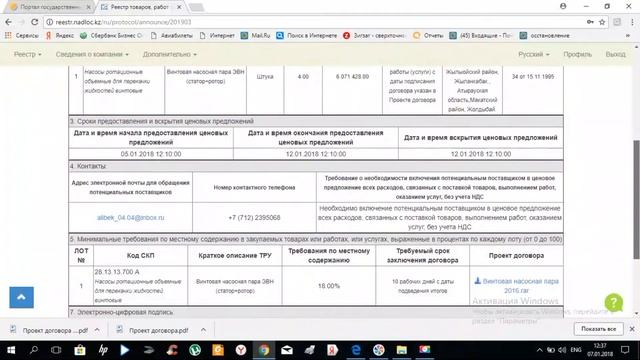Screen dimensions: 640x360
Task: Open the Mail.Ru bookmark
Action: [x=256, y=36]
